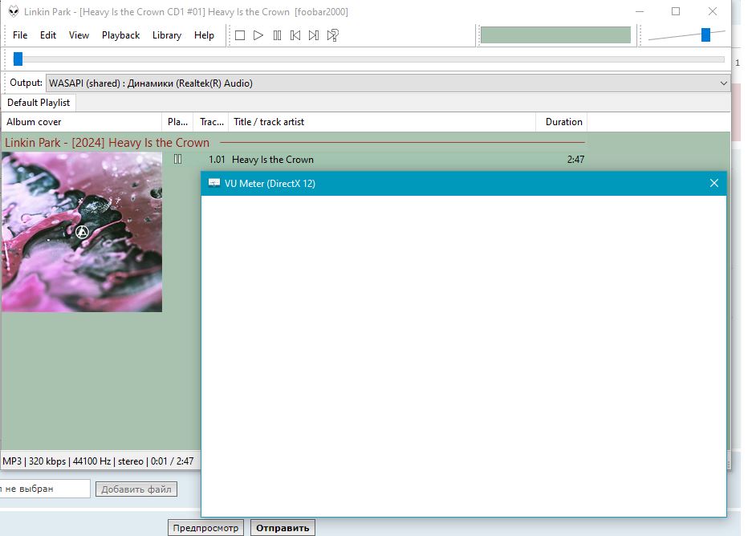Close the VU Meter (DirectX 12) window
Image resolution: width=756 pixels, height=536 pixels.
(x=714, y=183)
